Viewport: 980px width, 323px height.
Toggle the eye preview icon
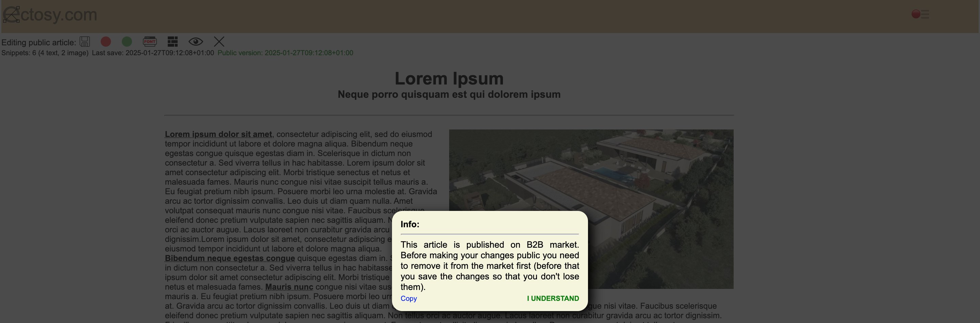click(x=196, y=42)
